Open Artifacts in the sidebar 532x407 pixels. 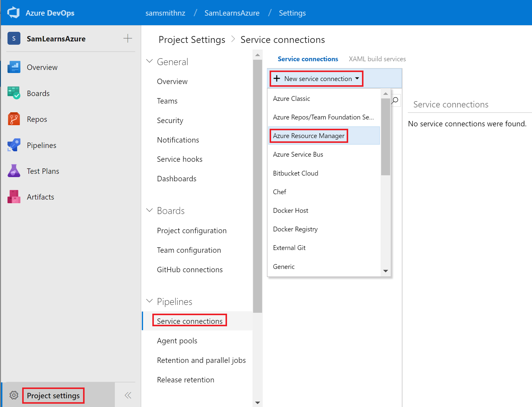click(x=40, y=197)
